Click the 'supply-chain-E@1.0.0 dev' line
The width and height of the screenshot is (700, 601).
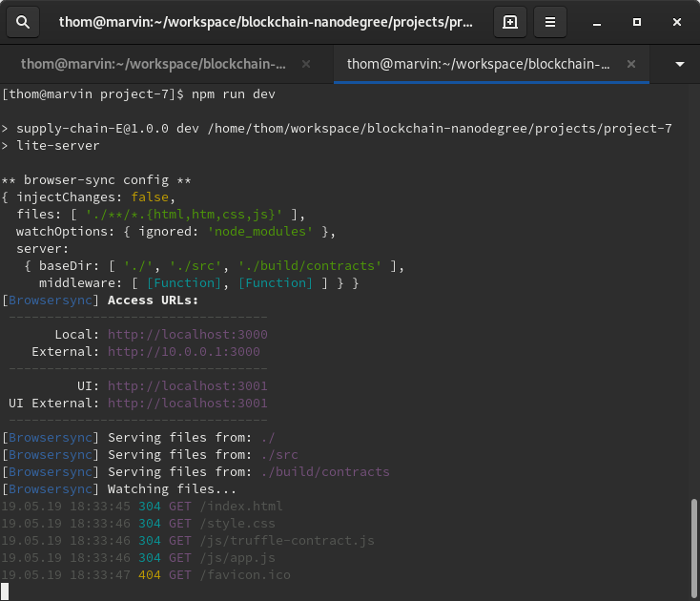pyautogui.click(x=336, y=129)
